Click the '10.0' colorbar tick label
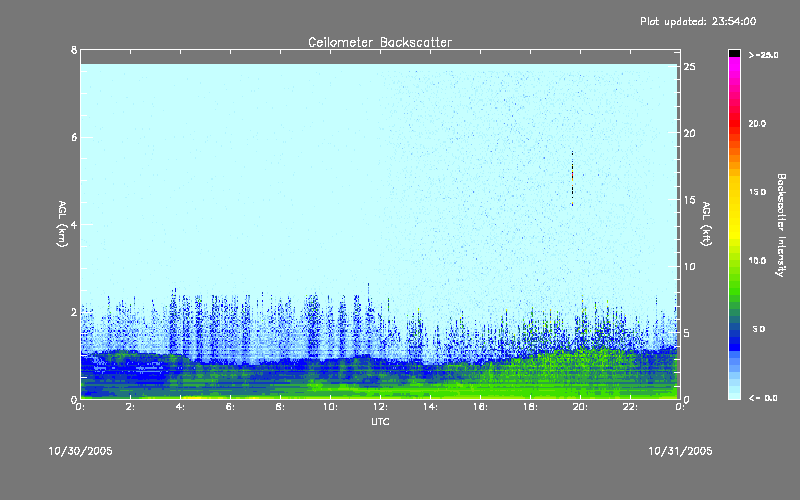Viewport: 800px width, 500px height. (x=757, y=261)
